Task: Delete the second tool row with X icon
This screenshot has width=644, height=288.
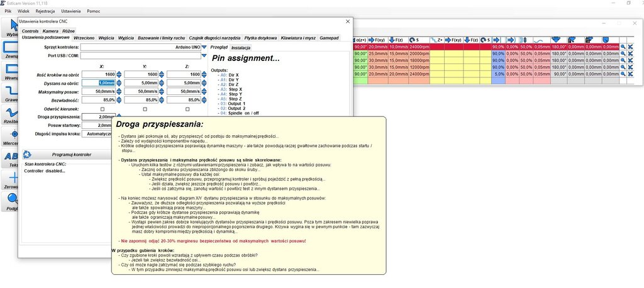Action: tap(630, 55)
